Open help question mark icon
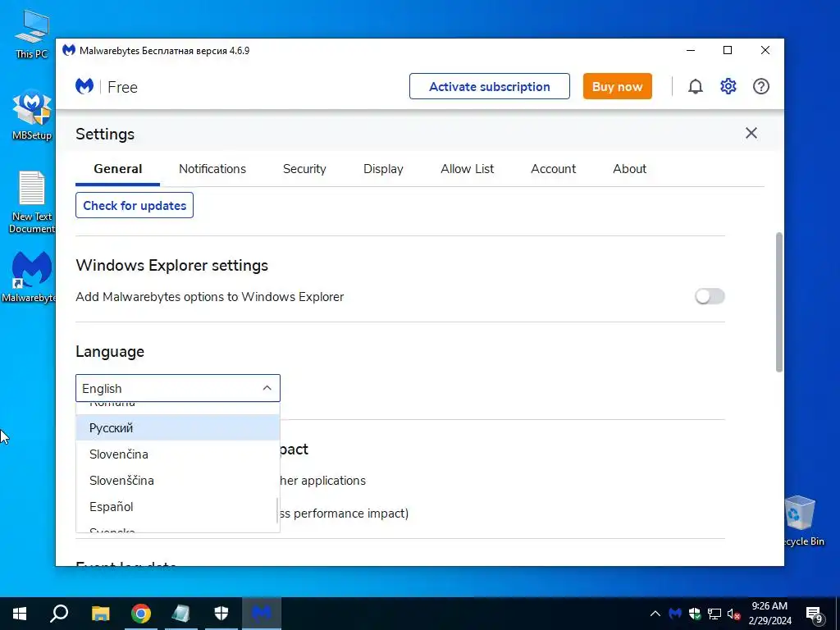Image resolution: width=840 pixels, height=630 pixels. pos(760,86)
